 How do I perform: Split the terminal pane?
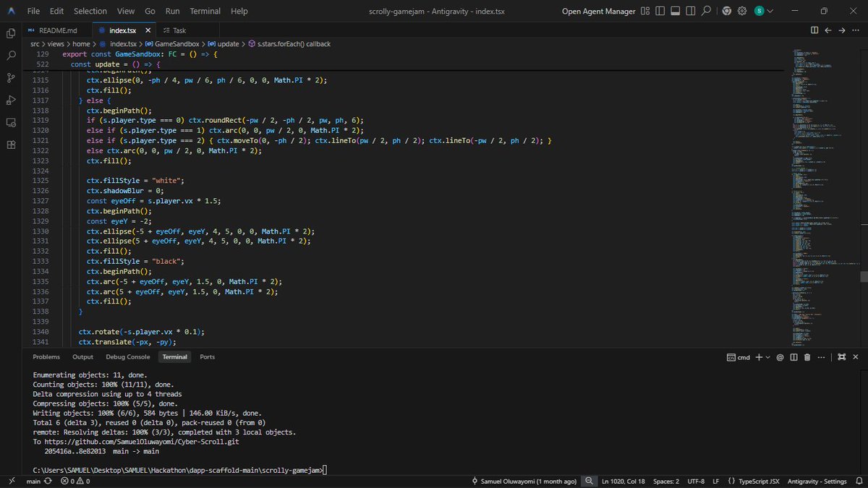click(x=793, y=357)
